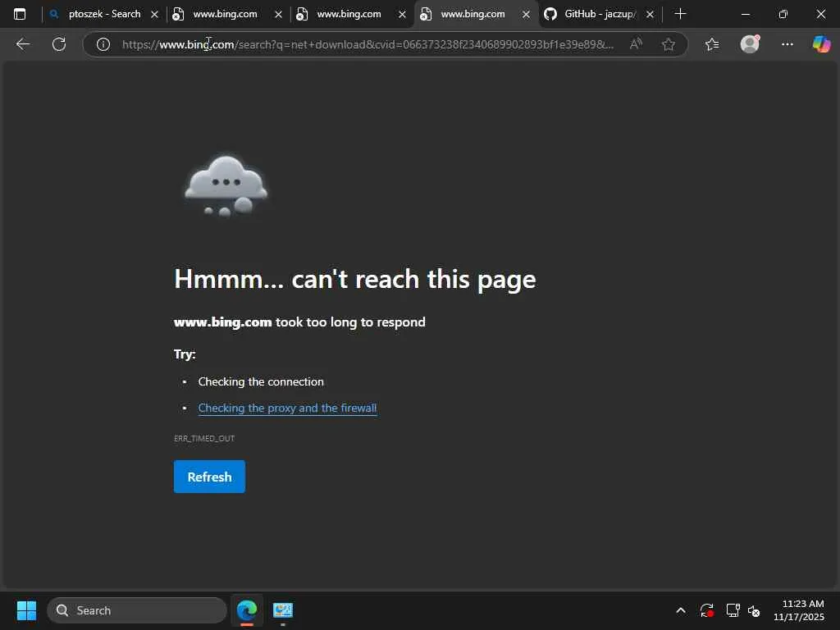Restore down the Edge window
The height and width of the screenshot is (630, 840).
tap(783, 14)
